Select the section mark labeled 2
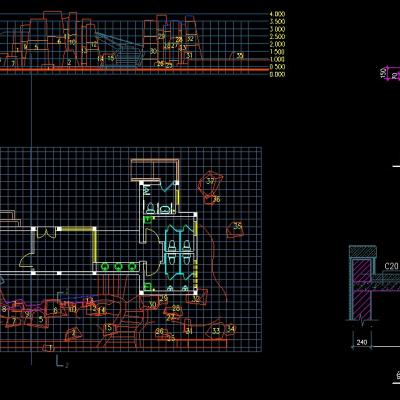The image size is (400, 400). click(62, 361)
